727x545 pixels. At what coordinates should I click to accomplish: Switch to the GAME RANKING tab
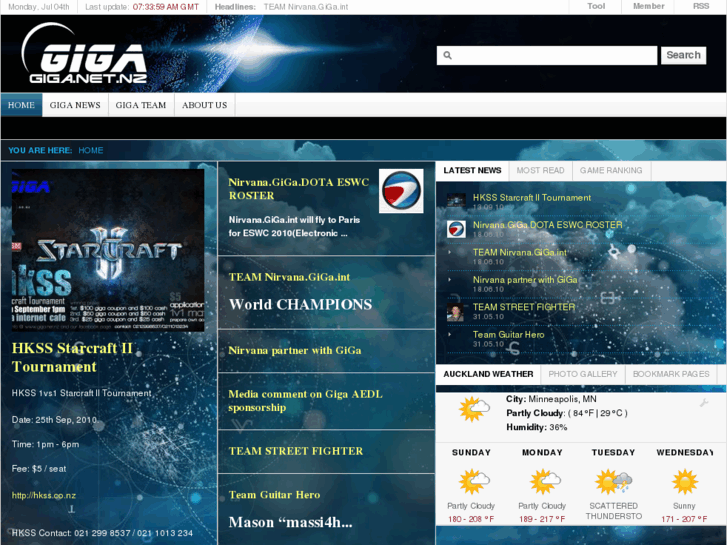(x=611, y=170)
